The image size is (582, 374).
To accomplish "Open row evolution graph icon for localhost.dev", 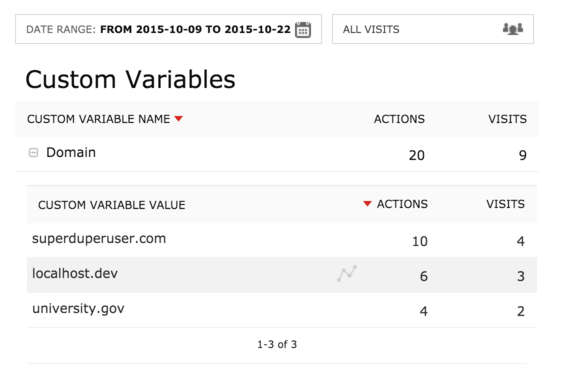I will [347, 274].
